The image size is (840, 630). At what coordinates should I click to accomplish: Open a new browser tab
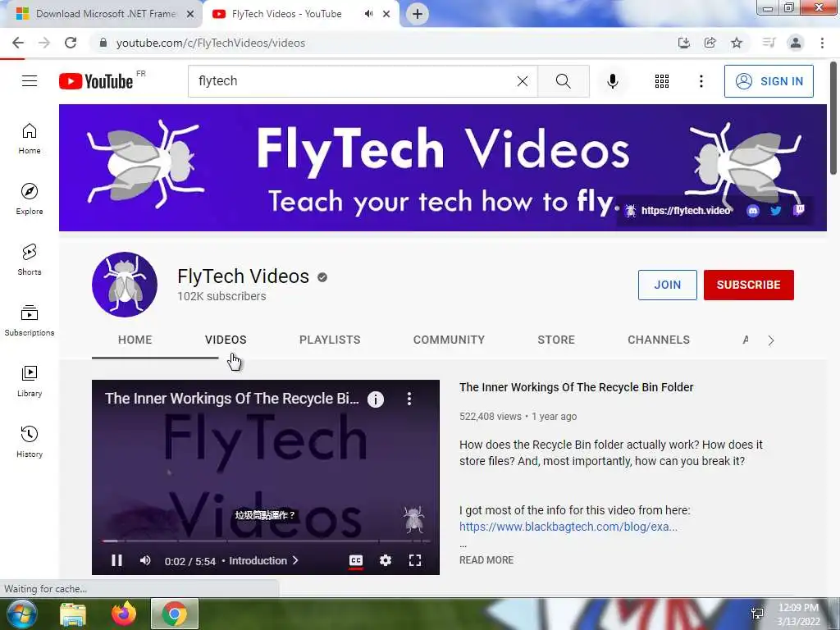tap(418, 14)
